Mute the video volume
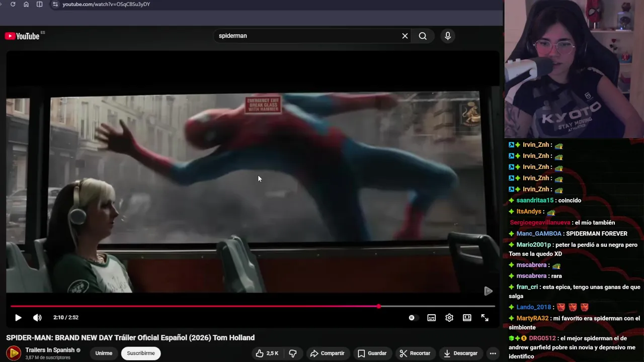The height and width of the screenshot is (362, 644). (x=37, y=318)
